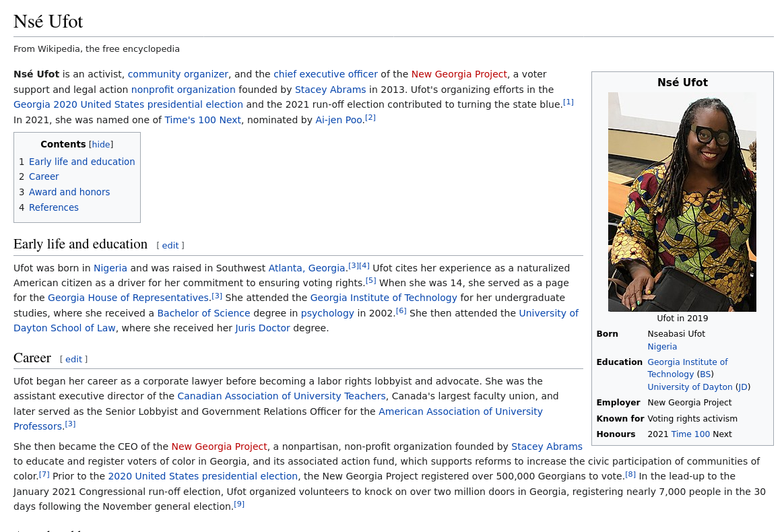Open red New Georgia Project link in Career

tap(219, 446)
